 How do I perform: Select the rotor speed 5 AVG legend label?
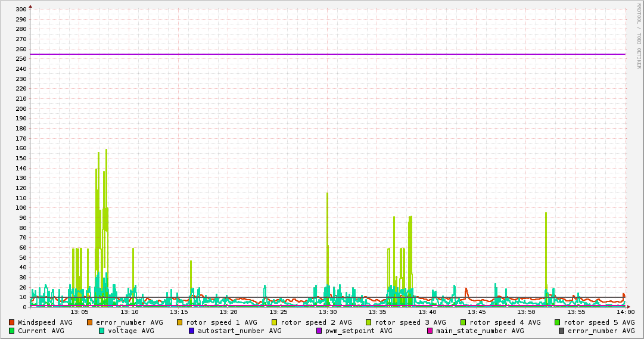click(599, 322)
